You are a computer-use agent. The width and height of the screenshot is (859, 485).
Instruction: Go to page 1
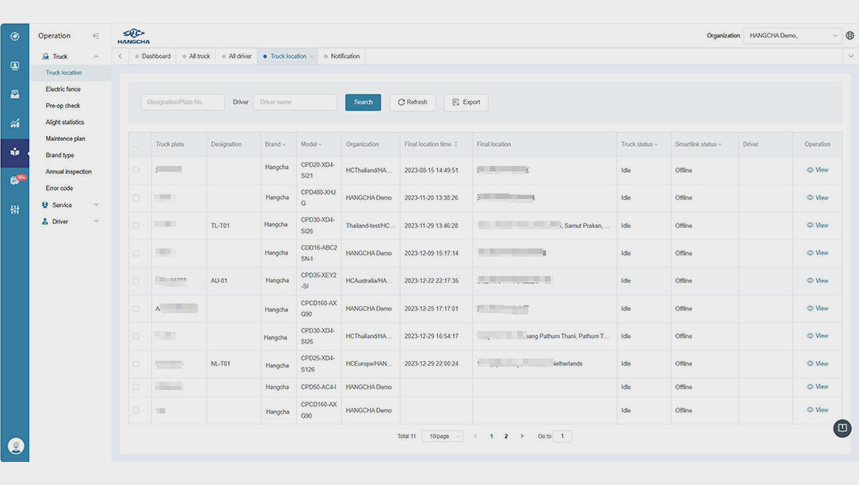(491, 436)
